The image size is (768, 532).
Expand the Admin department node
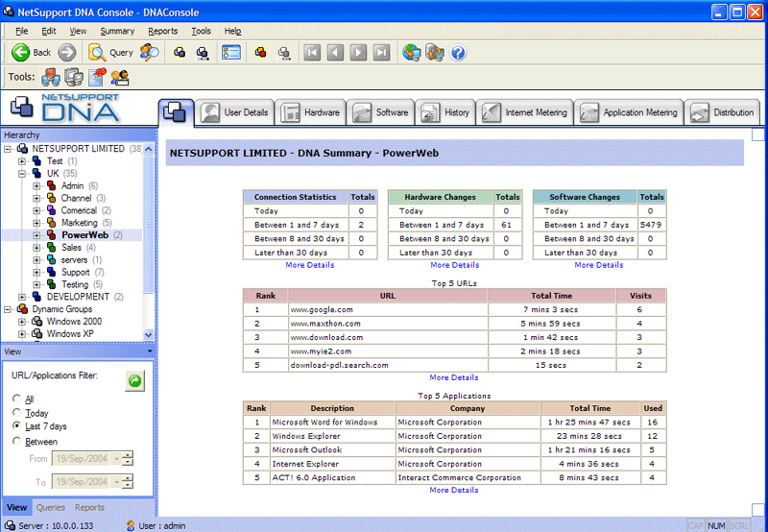click(36, 185)
